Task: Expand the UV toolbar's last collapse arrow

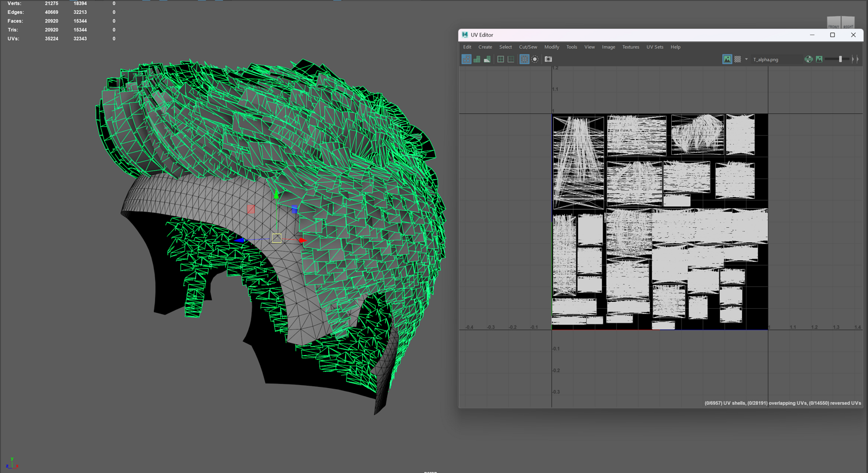Action: point(858,59)
